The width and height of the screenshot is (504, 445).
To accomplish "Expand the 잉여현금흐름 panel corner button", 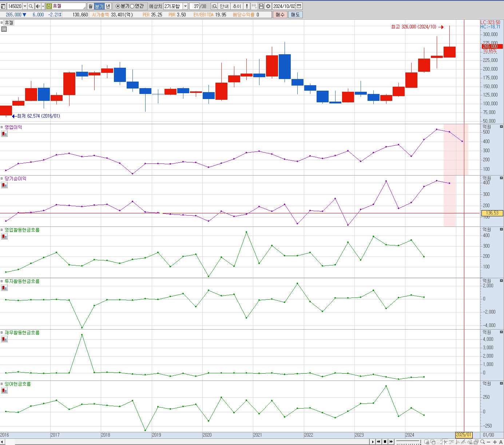I will pyautogui.click(x=501, y=383).
